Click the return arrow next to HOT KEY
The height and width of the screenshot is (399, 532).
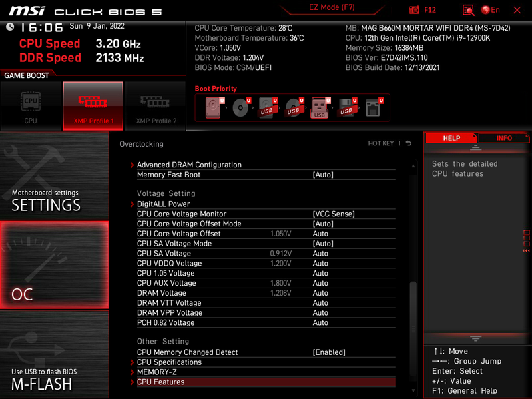[409, 143]
